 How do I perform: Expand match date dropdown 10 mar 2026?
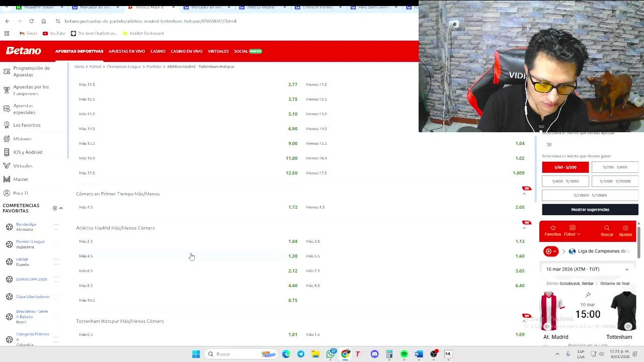(587, 269)
